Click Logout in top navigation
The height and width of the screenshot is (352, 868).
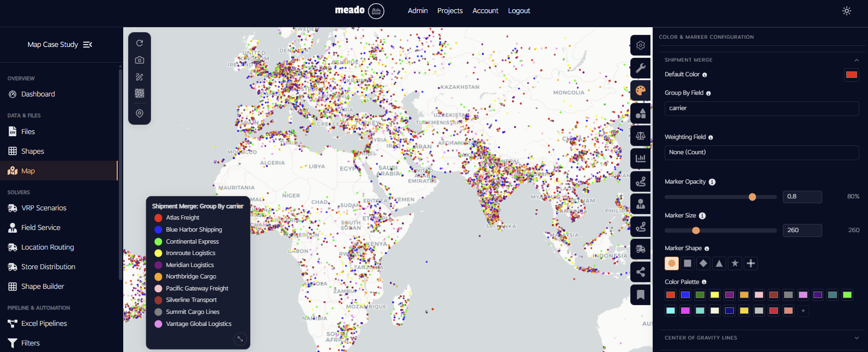(x=519, y=11)
